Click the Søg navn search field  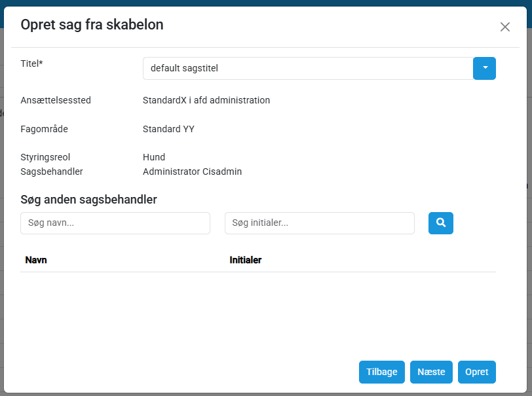(x=115, y=223)
